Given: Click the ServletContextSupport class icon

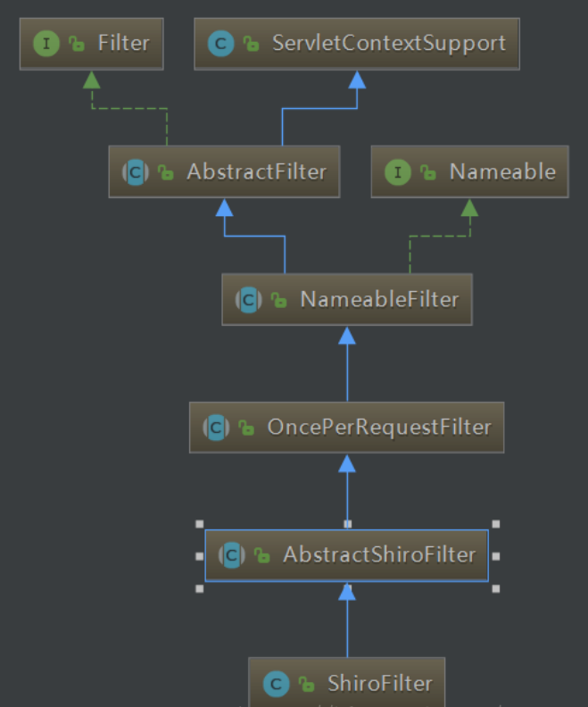Looking at the screenshot, I should click(220, 43).
